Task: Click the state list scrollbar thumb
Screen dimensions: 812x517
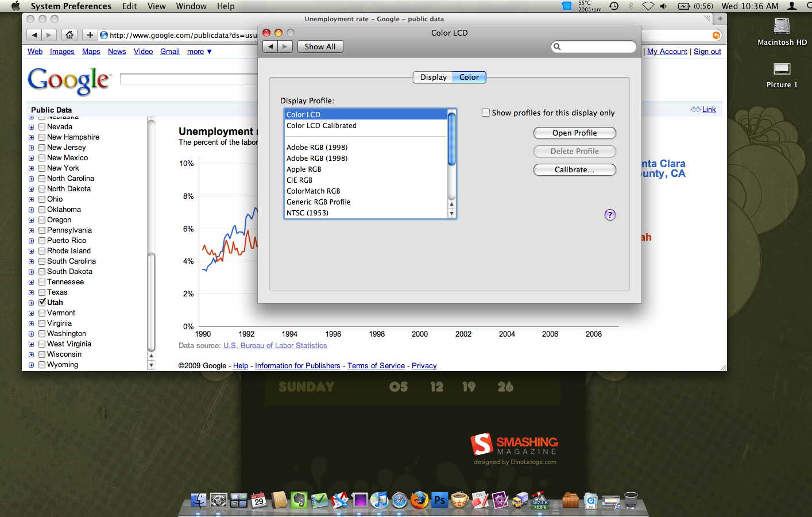Action: click(152, 302)
